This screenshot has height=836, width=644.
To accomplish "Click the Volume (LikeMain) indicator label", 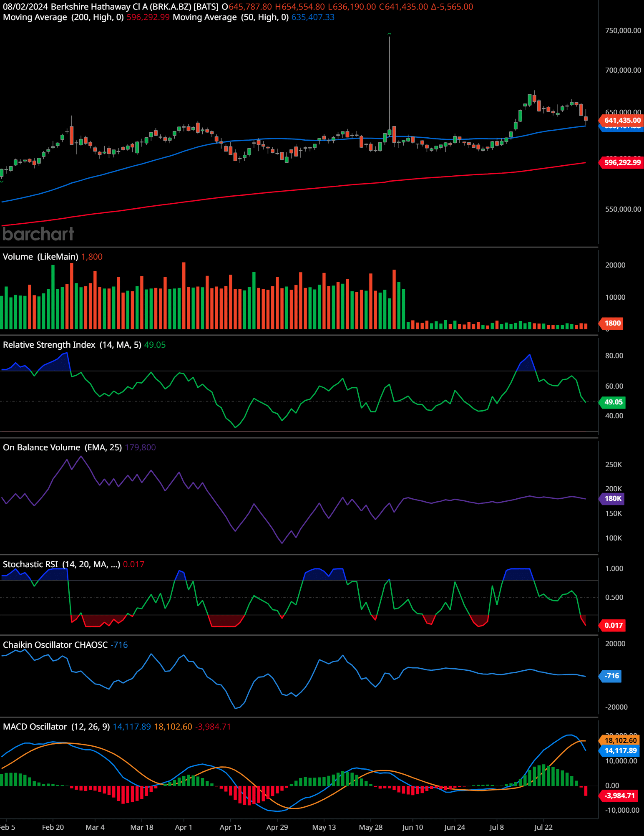I will pyautogui.click(x=40, y=257).
